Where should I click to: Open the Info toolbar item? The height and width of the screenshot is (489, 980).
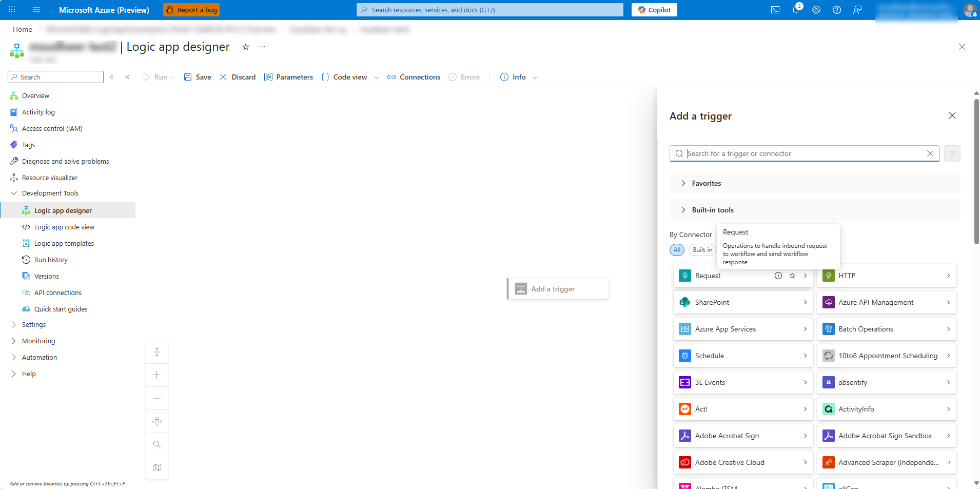tap(513, 77)
